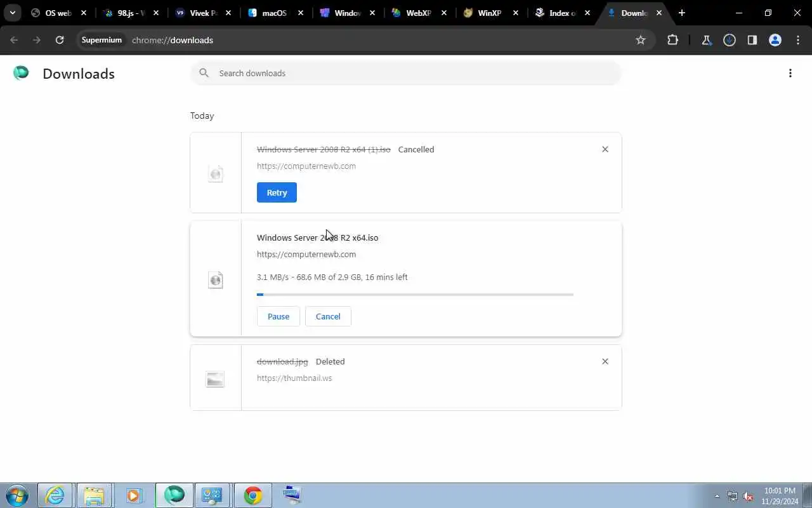Open the https://thumbnail.ws link

(x=294, y=378)
